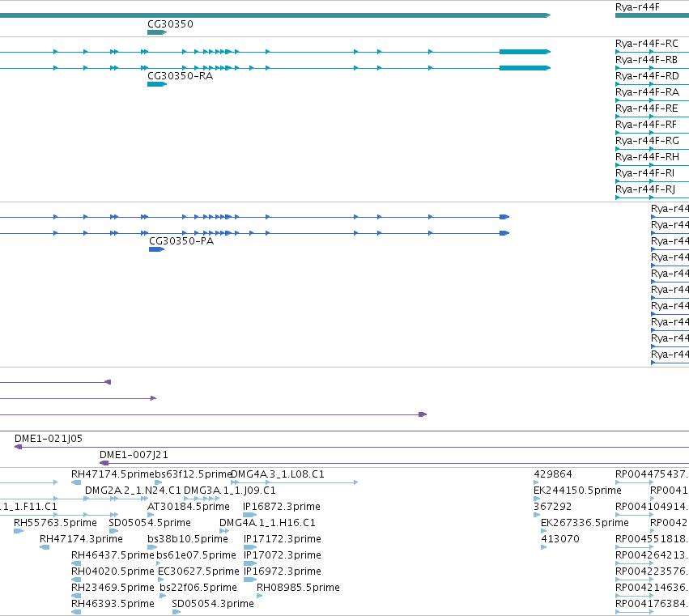The height and width of the screenshot is (616, 689).
Task: Select the bs38b10.5prime EST label
Action: pos(188,539)
